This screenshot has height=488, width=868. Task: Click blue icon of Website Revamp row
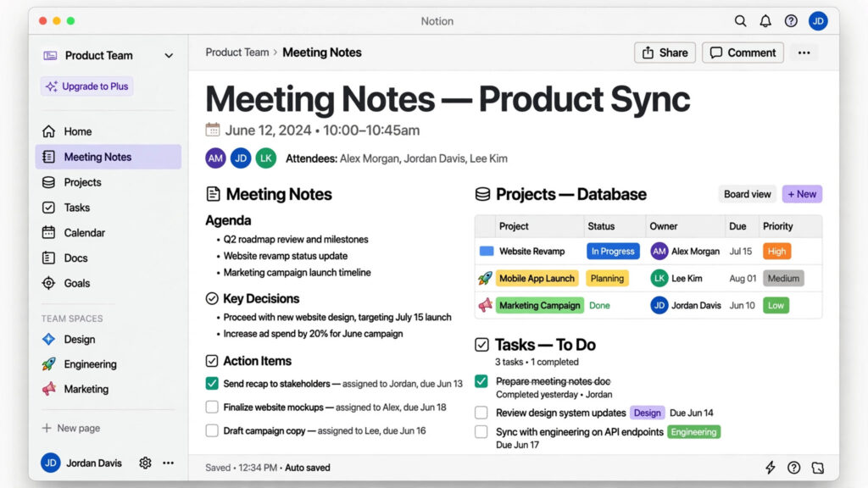point(487,251)
